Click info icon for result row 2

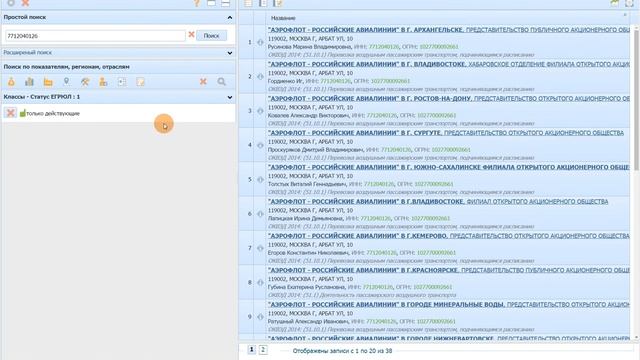point(260,76)
